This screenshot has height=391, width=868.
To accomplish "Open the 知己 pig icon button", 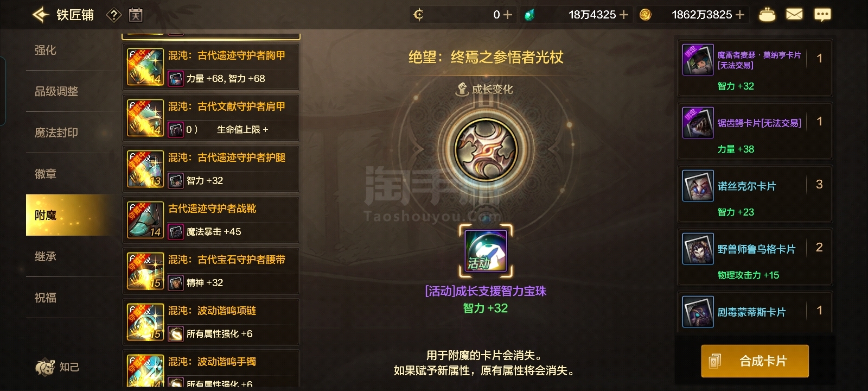I will (x=58, y=367).
